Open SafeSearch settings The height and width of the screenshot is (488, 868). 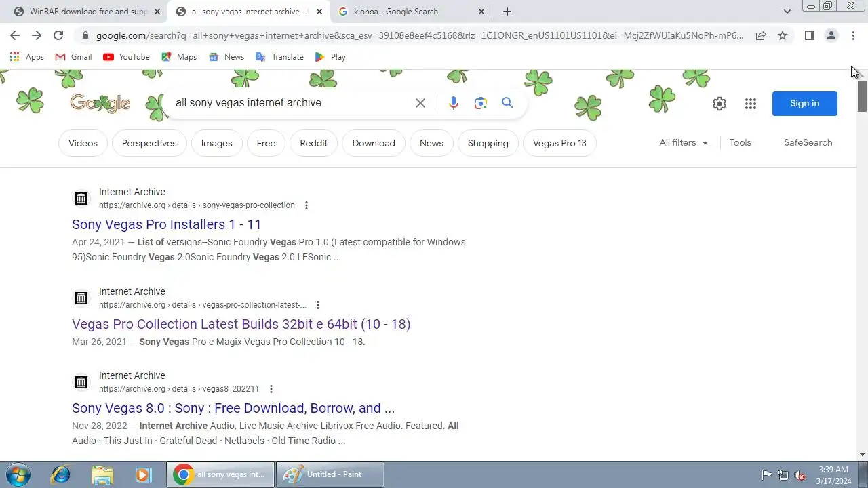click(x=808, y=142)
